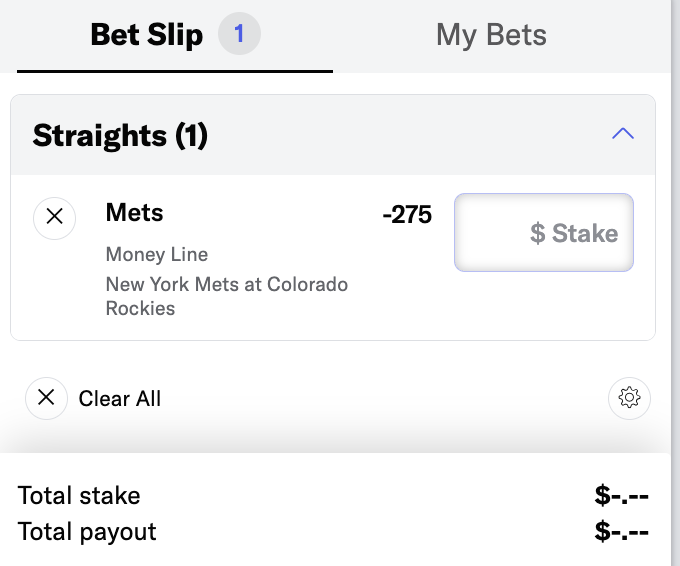Select the Mets selection name

(134, 213)
